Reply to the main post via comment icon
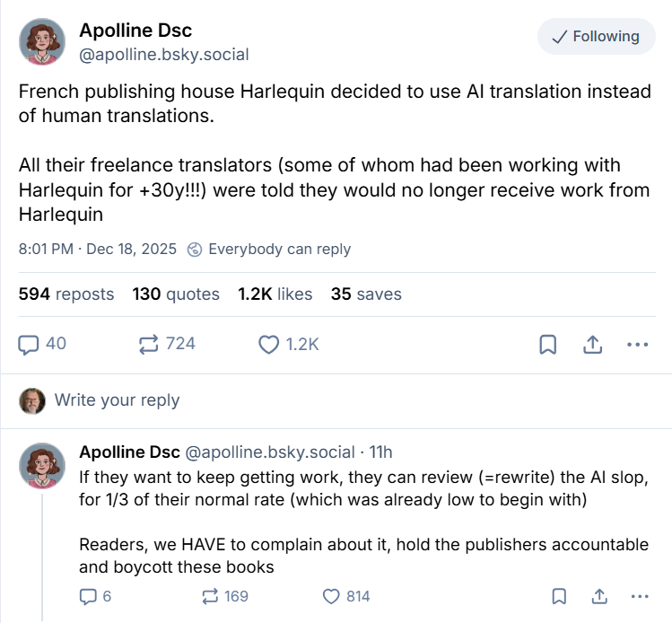 [31, 344]
